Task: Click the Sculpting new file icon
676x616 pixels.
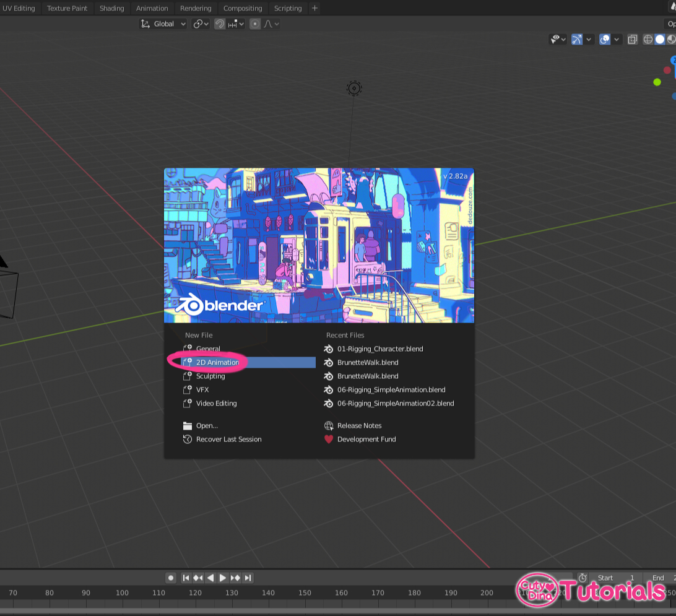Action: tap(188, 376)
